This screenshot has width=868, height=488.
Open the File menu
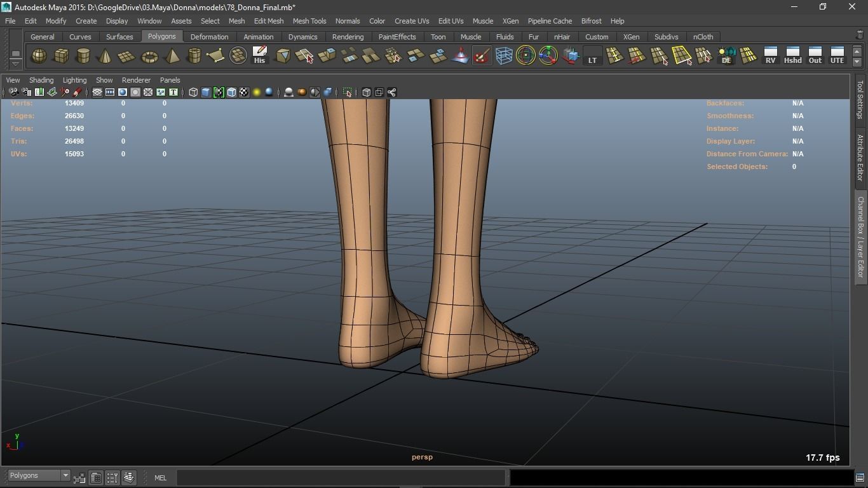(x=10, y=21)
